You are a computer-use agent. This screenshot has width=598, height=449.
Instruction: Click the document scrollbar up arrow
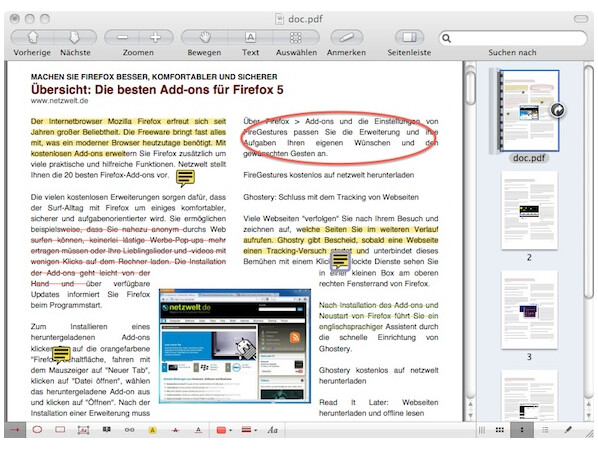click(471, 404)
